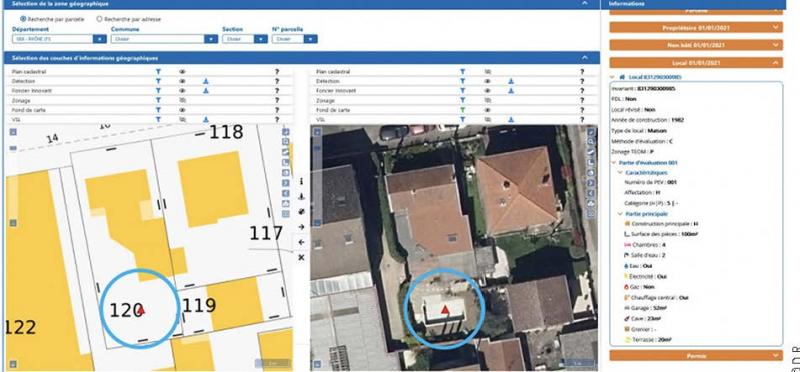Click the info icon between the two maps

[301, 181]
